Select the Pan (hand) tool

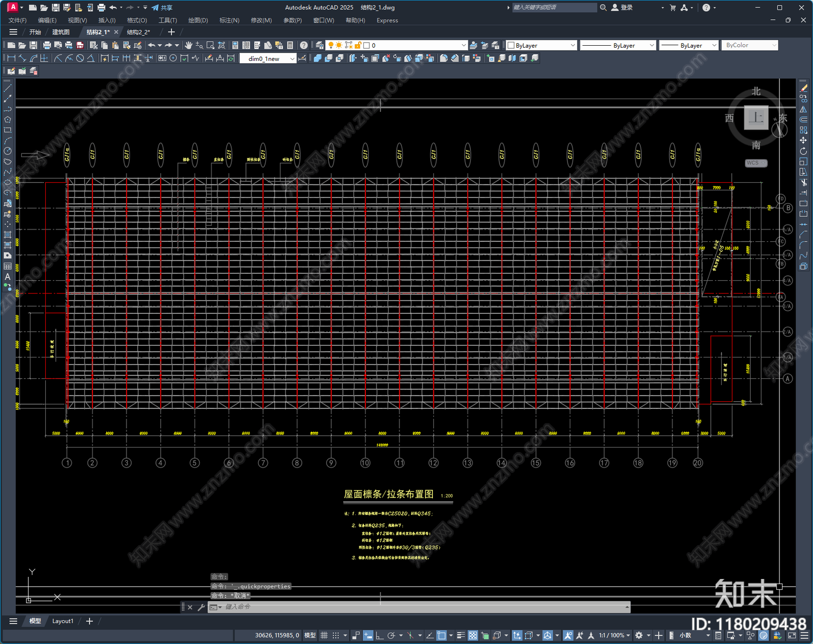pos(189,45)
